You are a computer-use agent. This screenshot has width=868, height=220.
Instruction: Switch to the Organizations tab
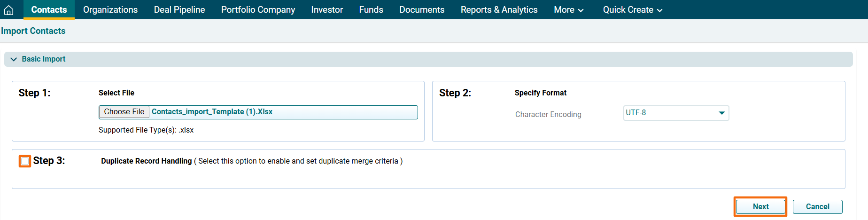[x=110, y=10]
